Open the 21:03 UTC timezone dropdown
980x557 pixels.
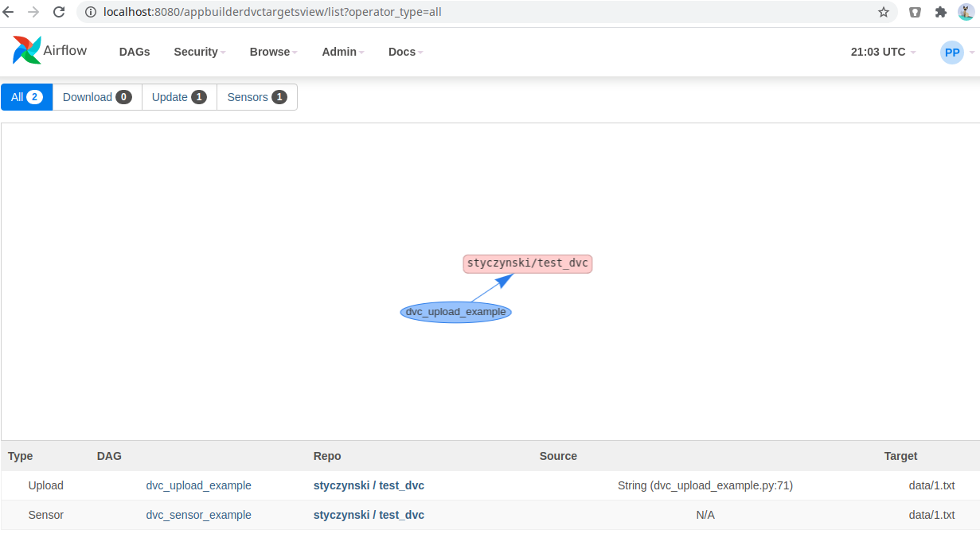883,52
